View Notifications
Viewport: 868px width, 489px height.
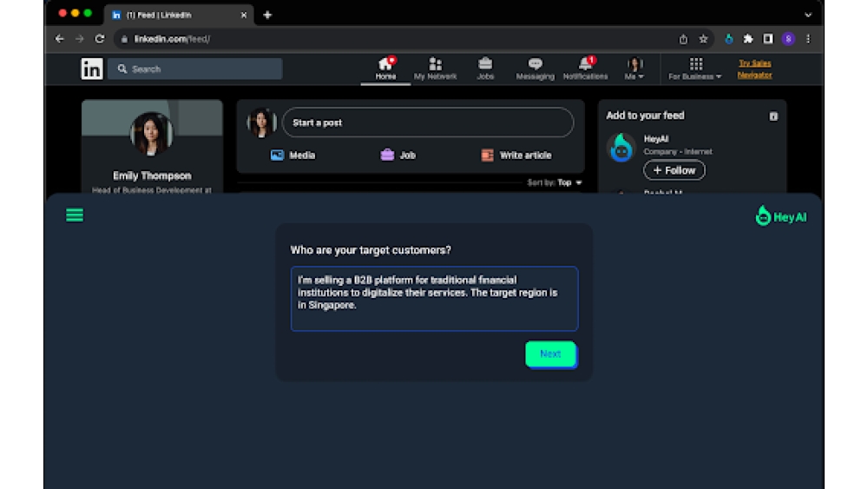(585, 69)
